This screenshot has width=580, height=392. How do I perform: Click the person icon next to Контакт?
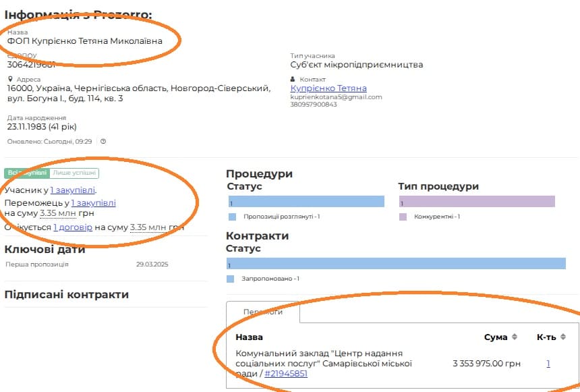pyautogui.click(x=293, y=79)
